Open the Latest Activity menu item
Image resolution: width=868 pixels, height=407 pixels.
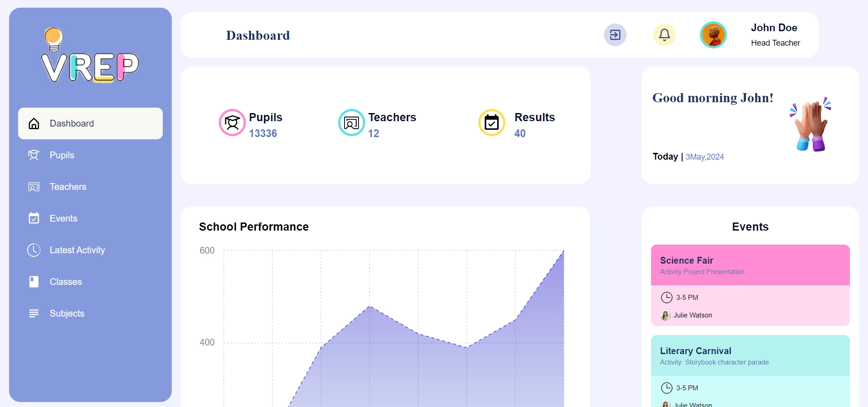coord(90,250)
